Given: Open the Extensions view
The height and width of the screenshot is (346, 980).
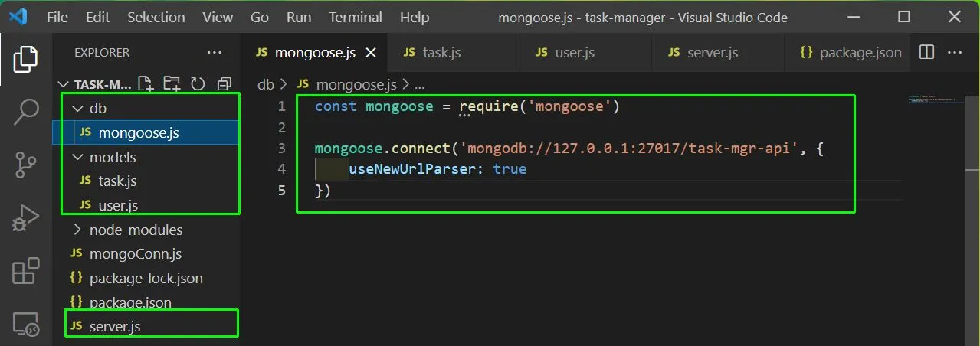Looking at the screenshot, I should (x=25, y=271).
